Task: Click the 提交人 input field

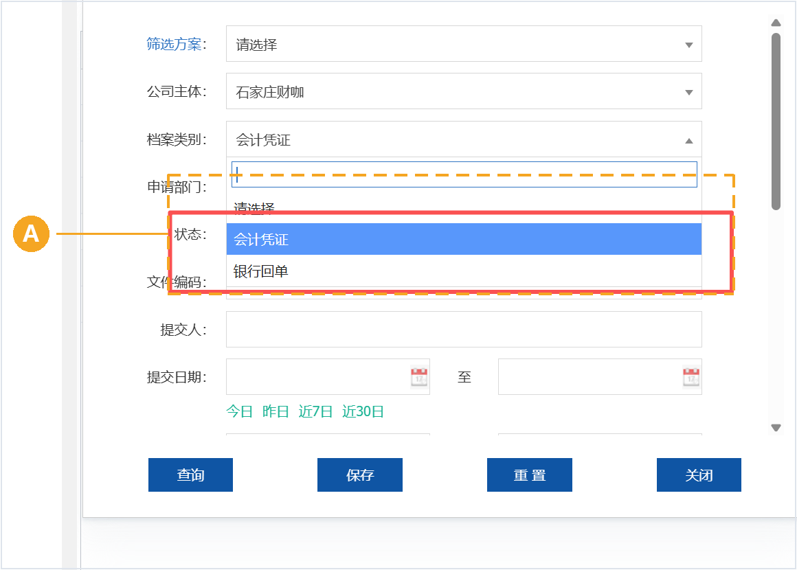Action: coord(464,329)
